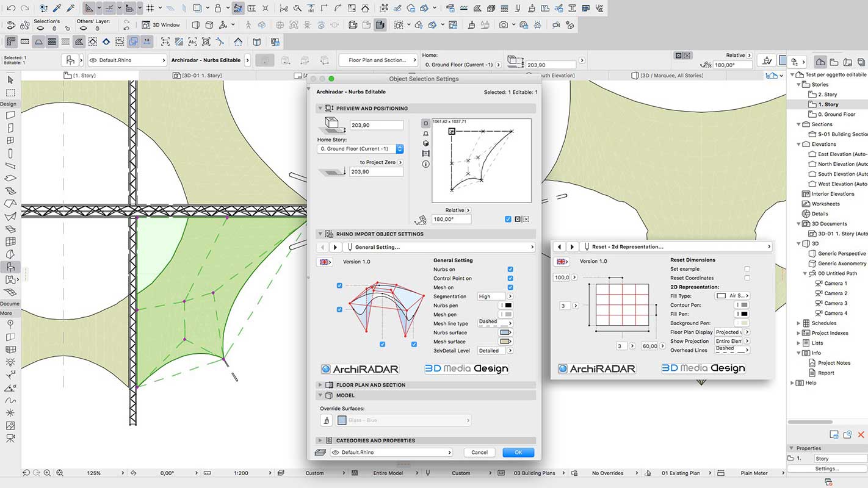
Task: Toggle the grid snap icon
Action: pyautogui.click(x=150, y=9)
